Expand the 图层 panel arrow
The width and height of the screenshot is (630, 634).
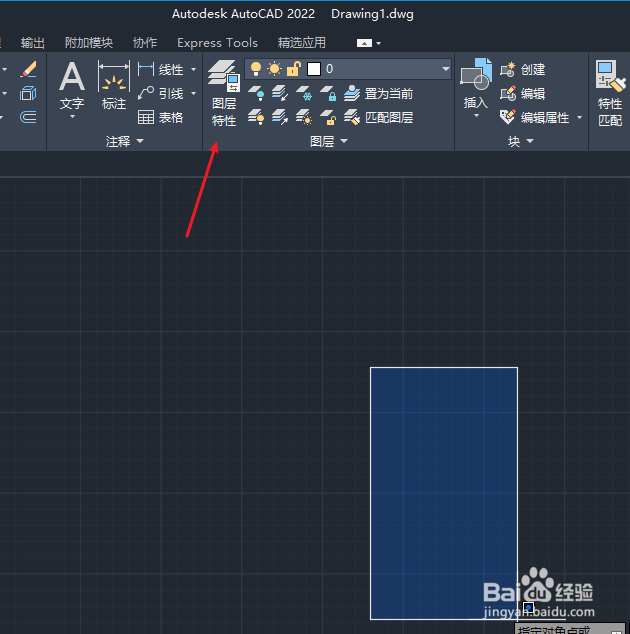point(344,141)
